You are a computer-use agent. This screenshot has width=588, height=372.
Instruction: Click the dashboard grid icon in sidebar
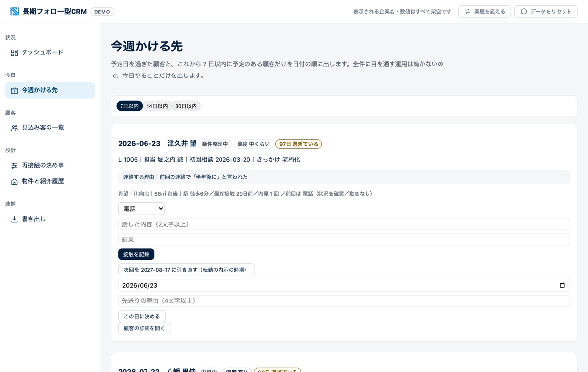click(14, 52)
